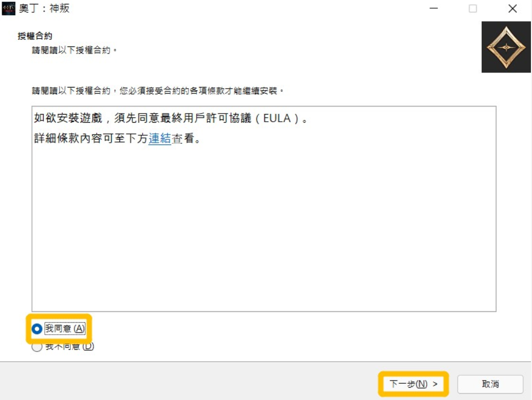
Task: Click the sentence mentioning 才能繼續安裝
Action: pos(157,91)
